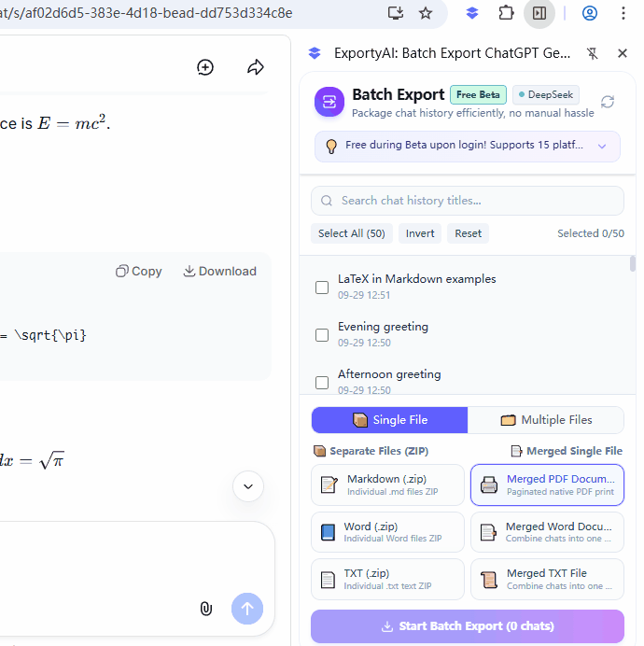Click the Free Beta badge
644x646 pixels.
pos(478,95)
